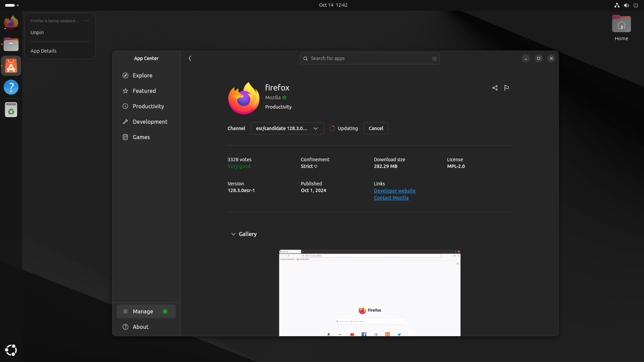Open the Files app in the dock

pyautogui.click(x=11, y=44)
